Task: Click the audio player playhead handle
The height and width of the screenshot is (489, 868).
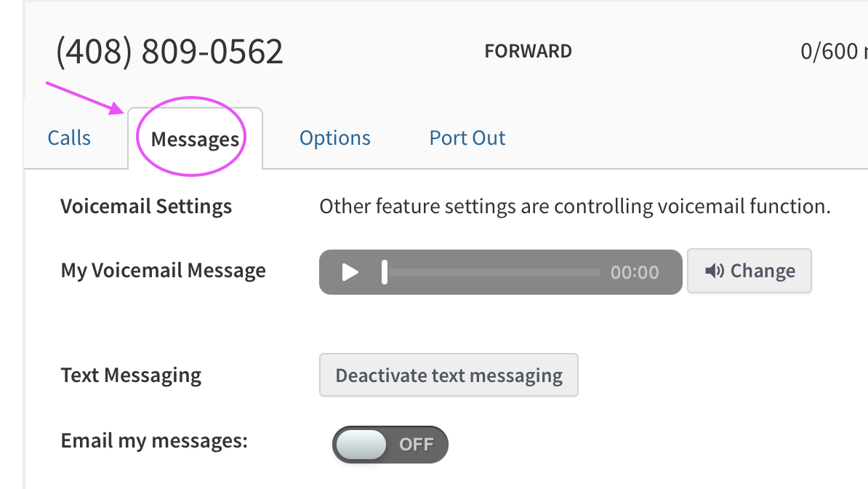Action: tap(385, 272)
